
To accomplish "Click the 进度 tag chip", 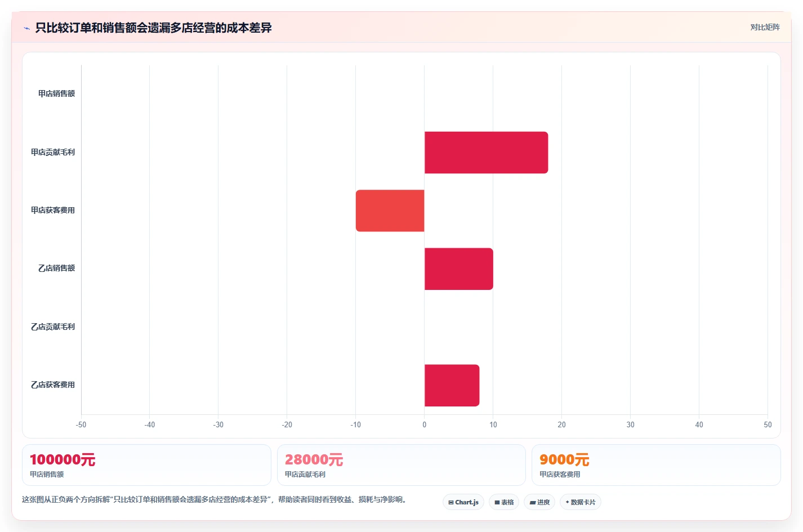I will pos(539,502).
